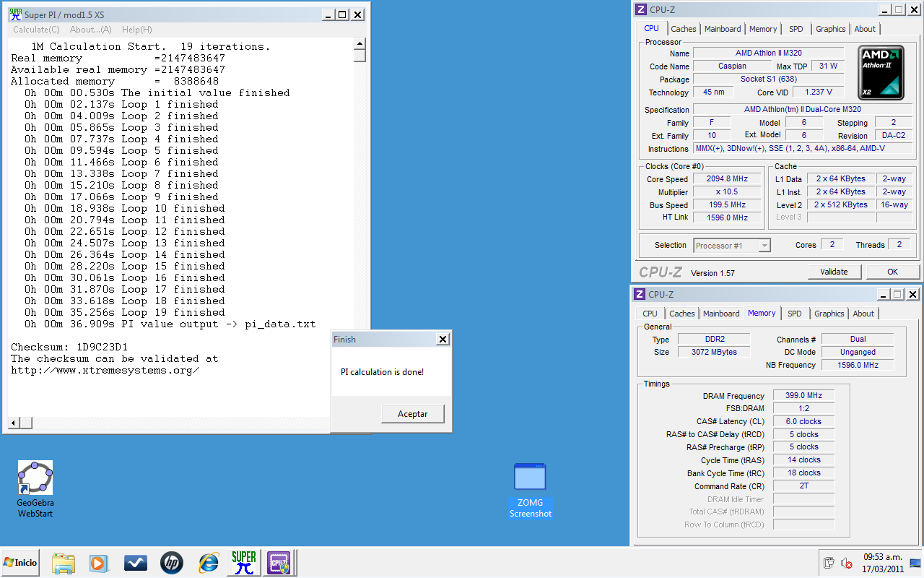Click the Validate button

pos(834,272)
